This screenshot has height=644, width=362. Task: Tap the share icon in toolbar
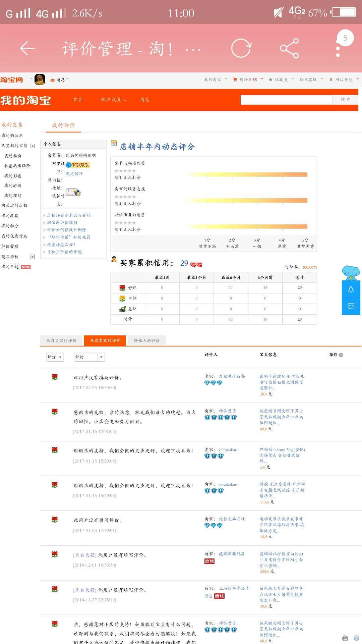click(x=289, y=48)
